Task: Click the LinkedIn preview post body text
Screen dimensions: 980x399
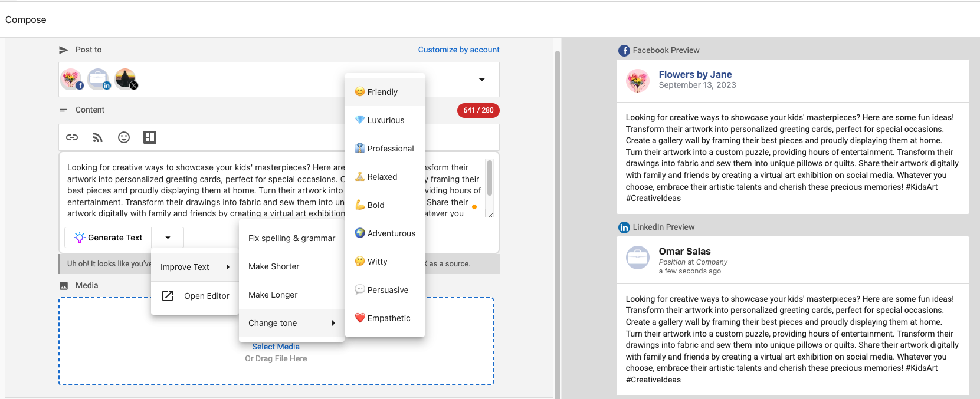Action: (x=792, y=339)
